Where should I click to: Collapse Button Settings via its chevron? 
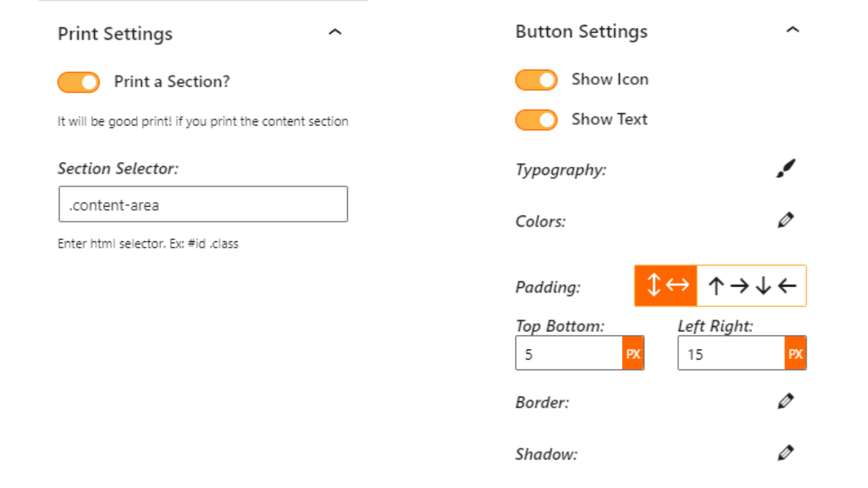[793, 29]
